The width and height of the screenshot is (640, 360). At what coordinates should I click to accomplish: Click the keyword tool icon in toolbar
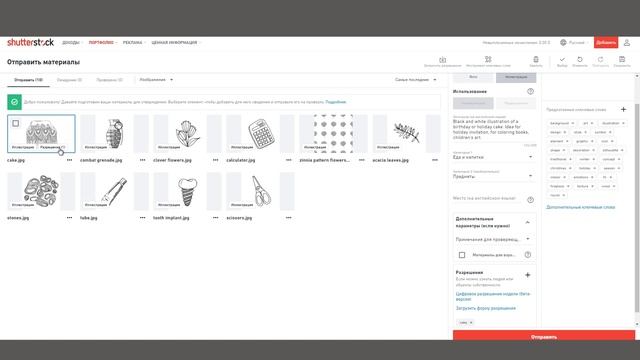[488, 60]
